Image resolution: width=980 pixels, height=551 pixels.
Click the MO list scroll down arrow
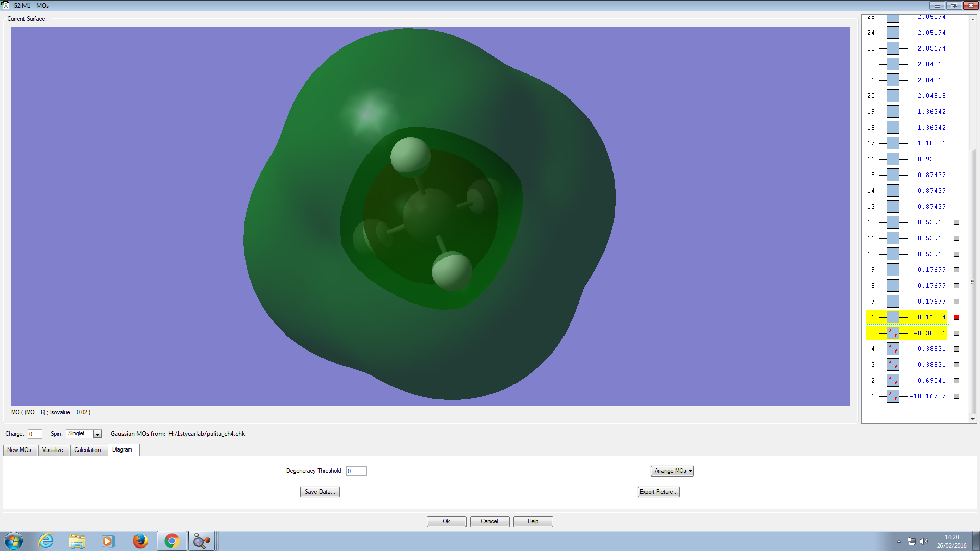click(973, 419)
